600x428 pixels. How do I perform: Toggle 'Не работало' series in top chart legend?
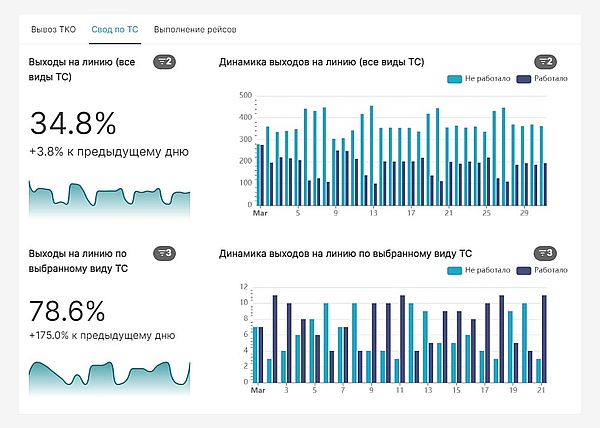click(489, 78)
